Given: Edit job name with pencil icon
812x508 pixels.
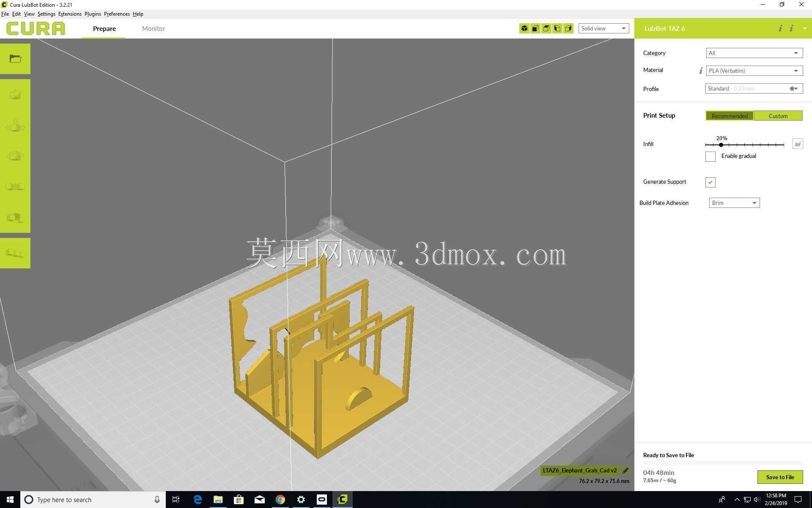Looking at the screenshot, I should 625,470.
